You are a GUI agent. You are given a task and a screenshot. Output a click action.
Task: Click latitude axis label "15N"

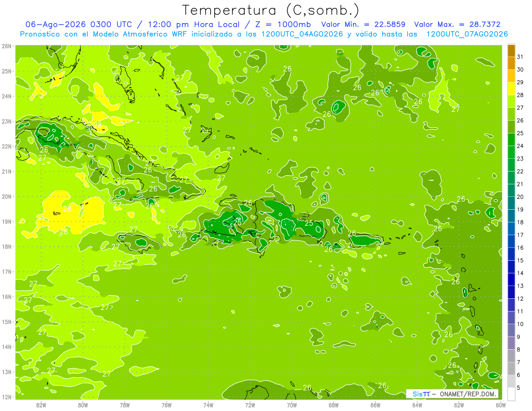point(7,322)
